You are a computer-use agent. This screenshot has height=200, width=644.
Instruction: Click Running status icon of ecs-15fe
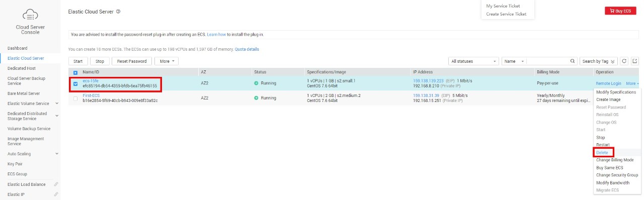(256, 83)
